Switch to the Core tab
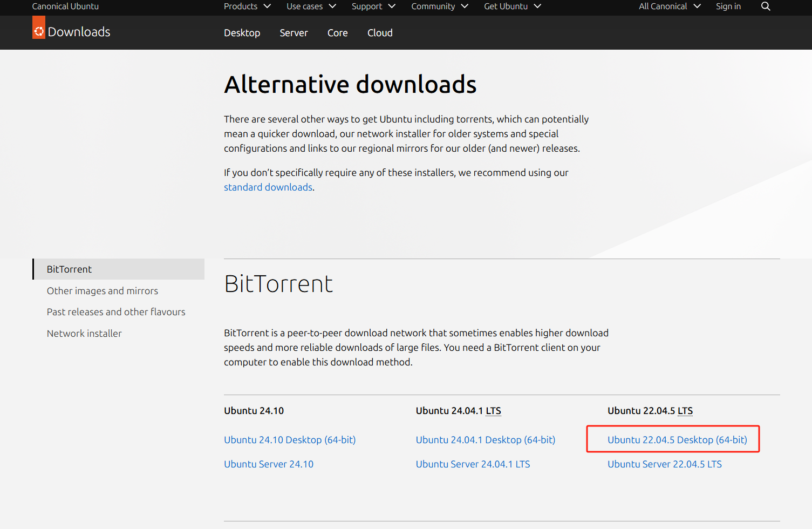 click(x=337, y=33)
